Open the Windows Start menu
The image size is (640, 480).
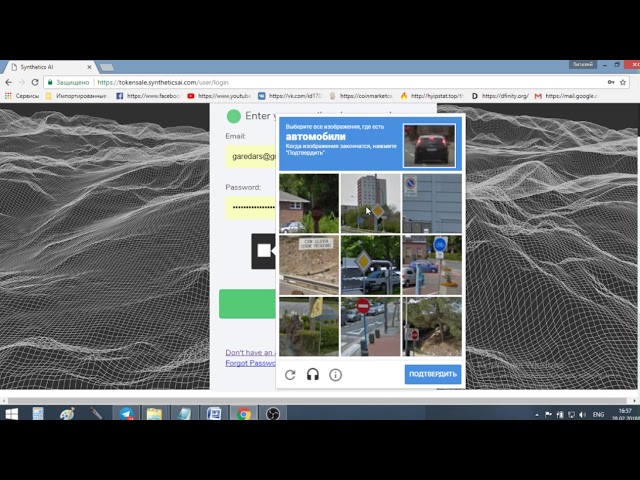tap(11, 414)
